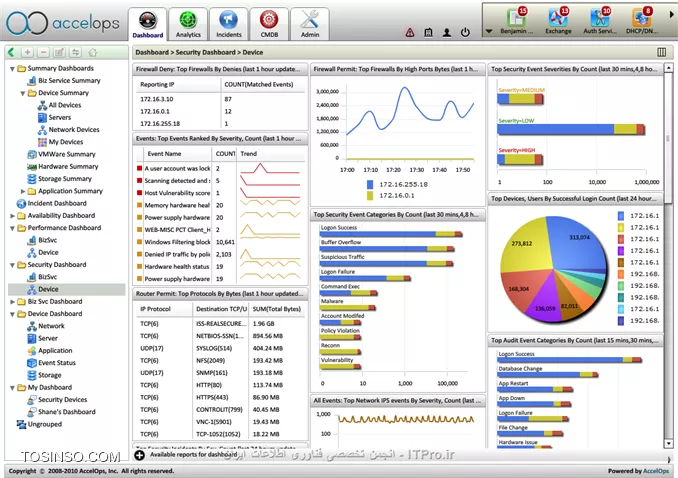Click the move/swap icon in sidebar toolbar
Image resolution: width=678 pixels, height=478 pixels.
coord(76,52)
